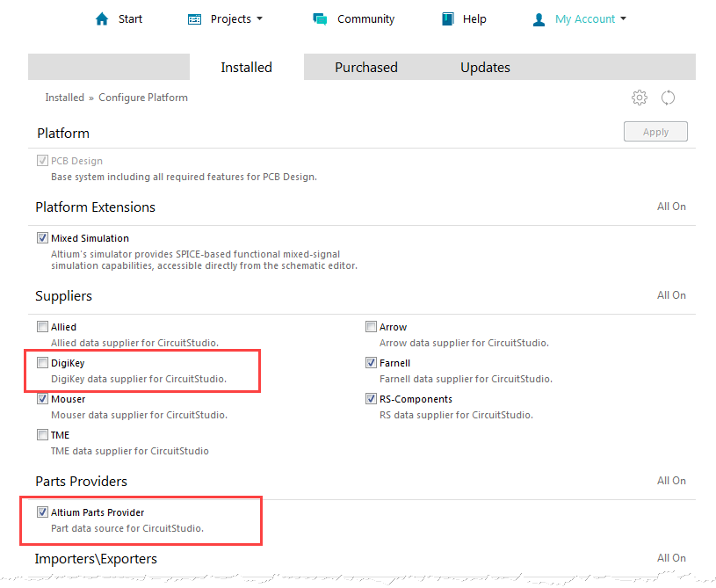Click All On for Platform Extensions
The height and width of the screenshot is (588, 716).
(x=671, y=207)
